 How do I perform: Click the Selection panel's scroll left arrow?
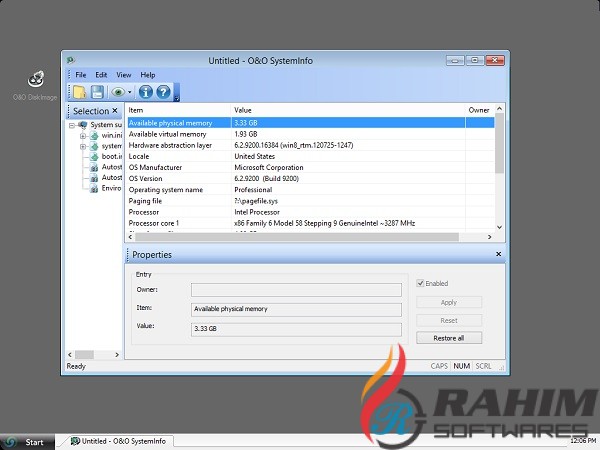click(70, 355)
